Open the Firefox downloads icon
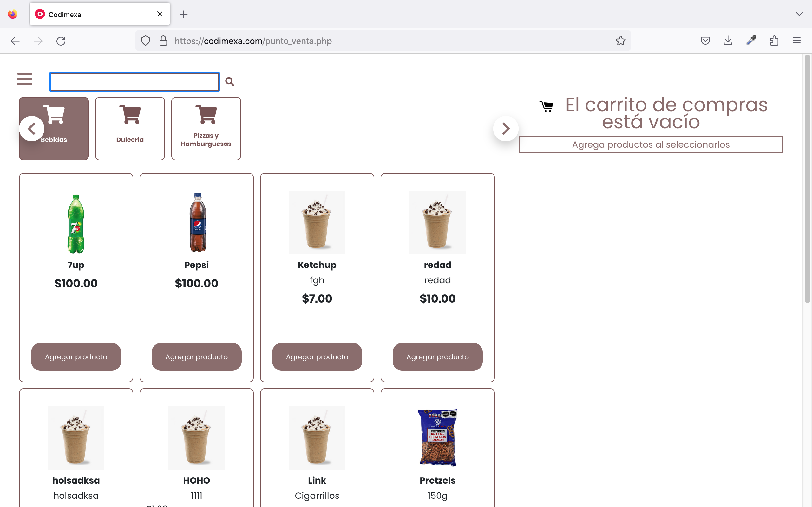 pyautogui.click(x=728, y=41)
